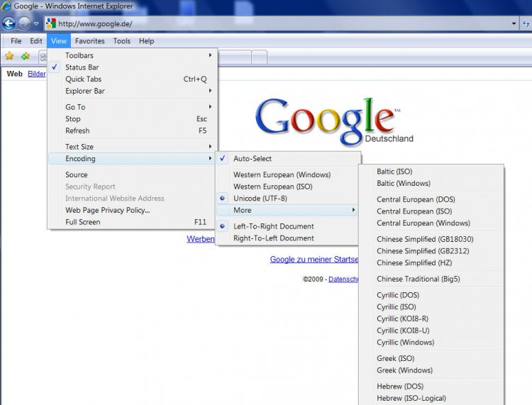The width and height of the screenshot is (532, 405).
Task: Click the Werben link
Action: point(201,239)
